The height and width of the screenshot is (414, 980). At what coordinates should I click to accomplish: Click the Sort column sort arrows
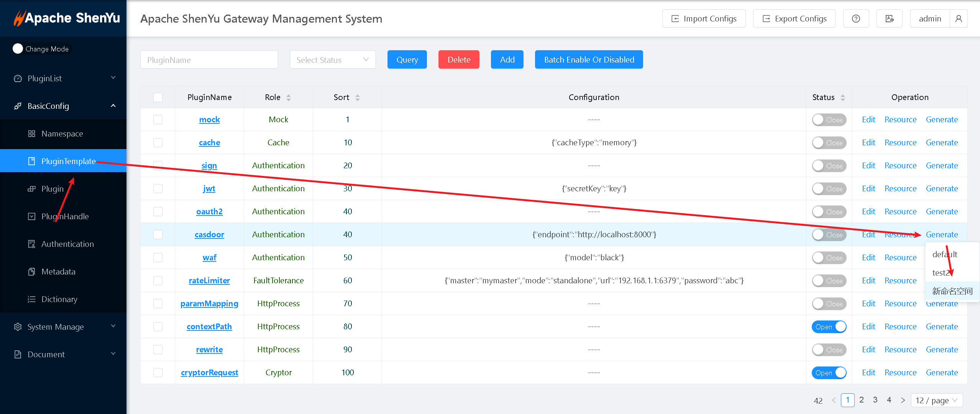click(x=357, y=98)
